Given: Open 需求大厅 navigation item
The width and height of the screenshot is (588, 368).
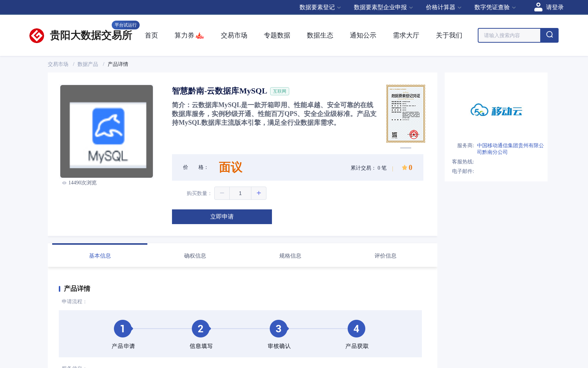Looking at the screenshot, I should (x=406, y=35).
